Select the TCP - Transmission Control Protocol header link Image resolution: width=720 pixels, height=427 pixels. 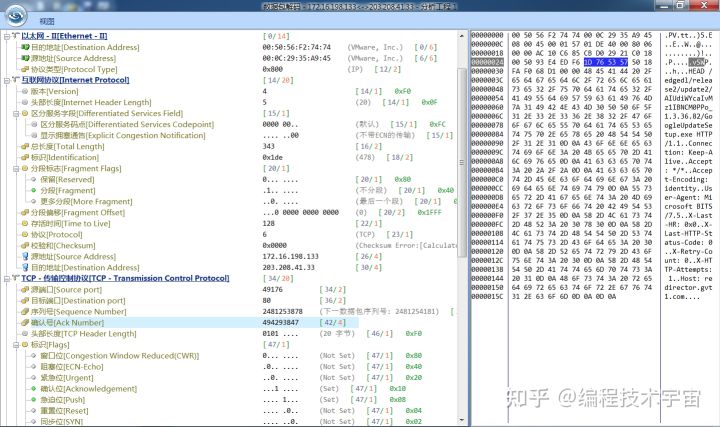[125, 278]
